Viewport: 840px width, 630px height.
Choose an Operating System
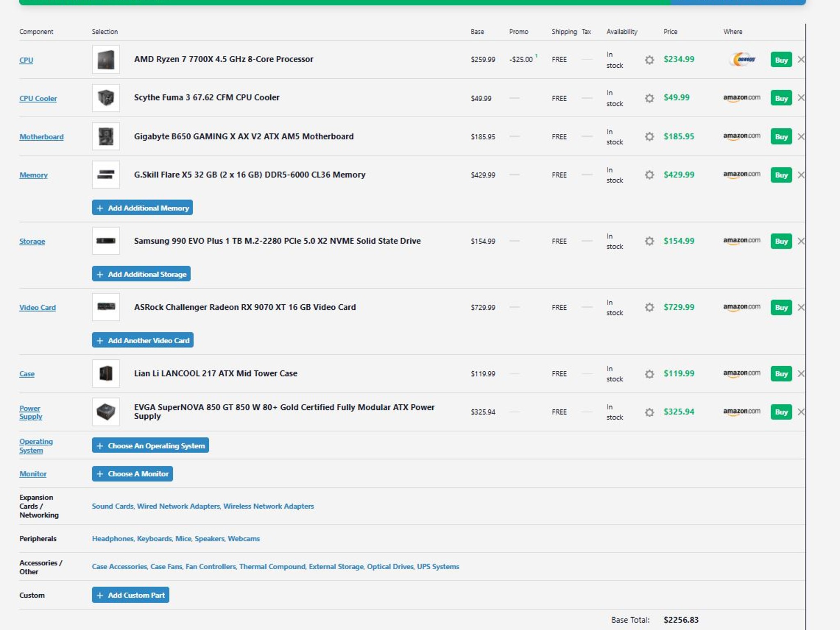[151, 445]
